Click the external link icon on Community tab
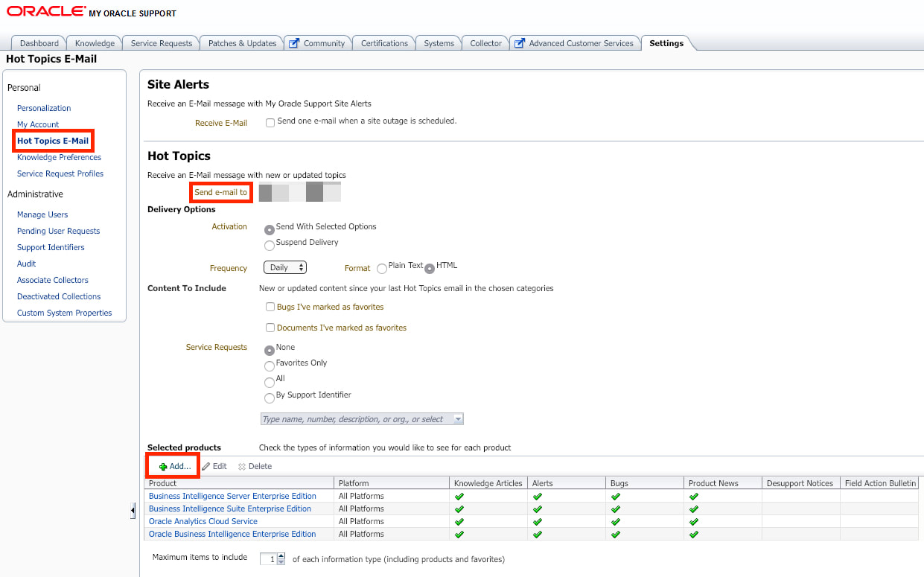The image size is (924, 577). (x=294, y=43)
